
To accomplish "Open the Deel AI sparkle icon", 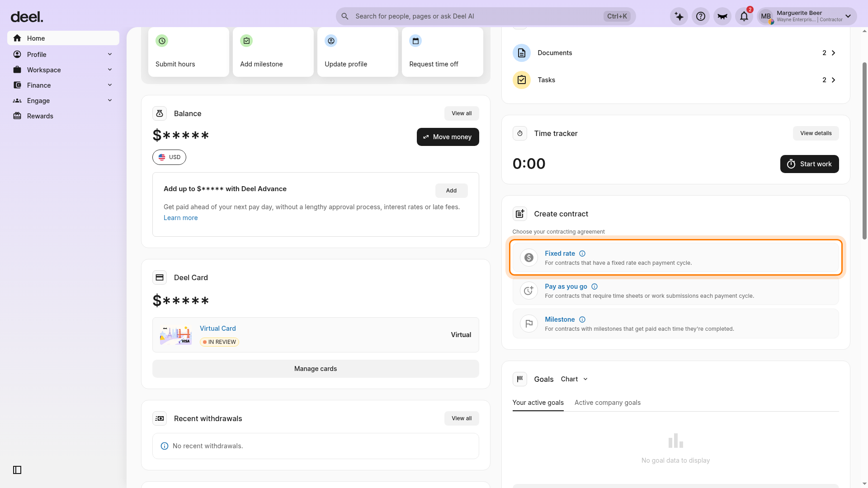I will [679, 16].
